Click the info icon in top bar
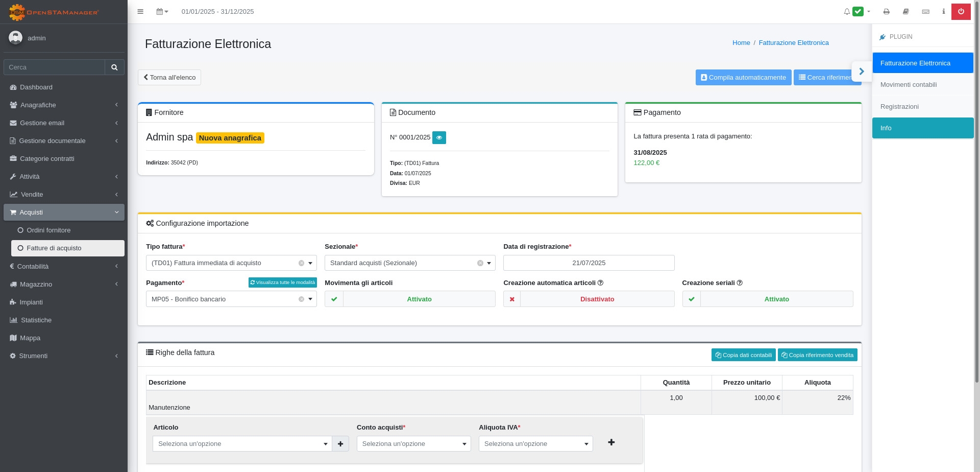 click(943, 11)
